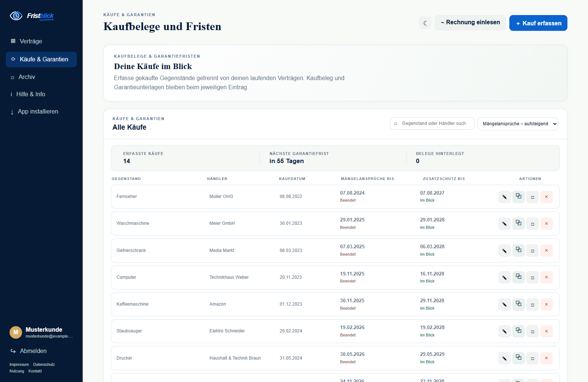Click the red X icon in the Drucker row
The image size is (588, 382).
point(546,358)
